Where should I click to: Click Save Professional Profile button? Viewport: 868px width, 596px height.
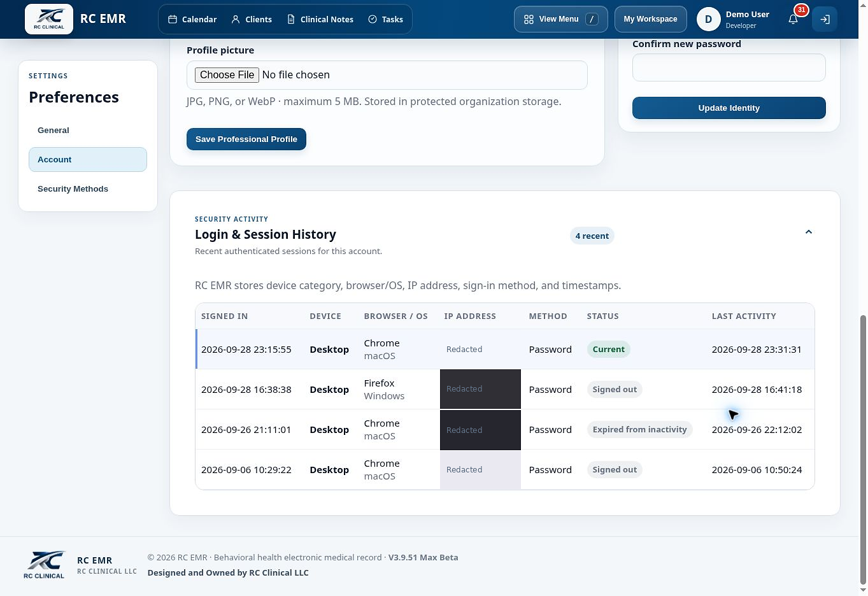[x=246, y=139]
